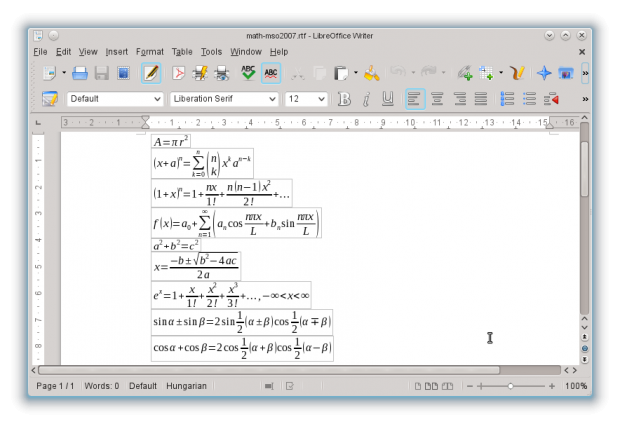Viewport: 620px width, 424px height.
Task: Open the Redo history dropdown arrow
Action: (x=444, y=72)
